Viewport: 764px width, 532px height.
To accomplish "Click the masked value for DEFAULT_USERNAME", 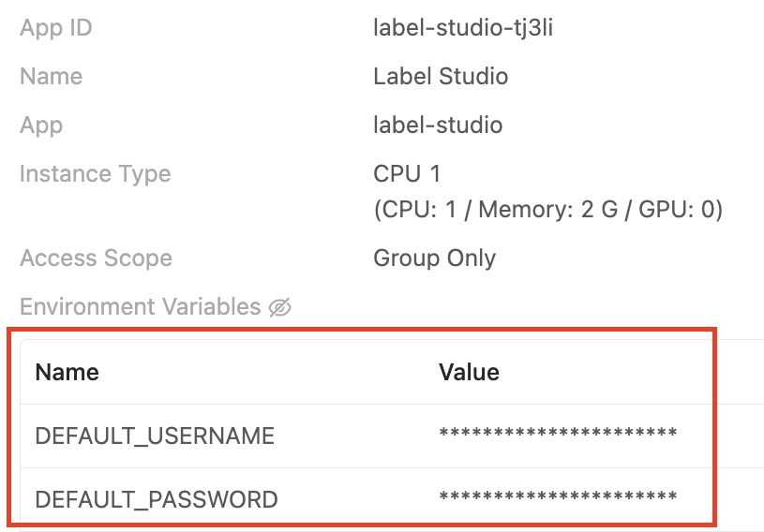I will pos(558,433).
